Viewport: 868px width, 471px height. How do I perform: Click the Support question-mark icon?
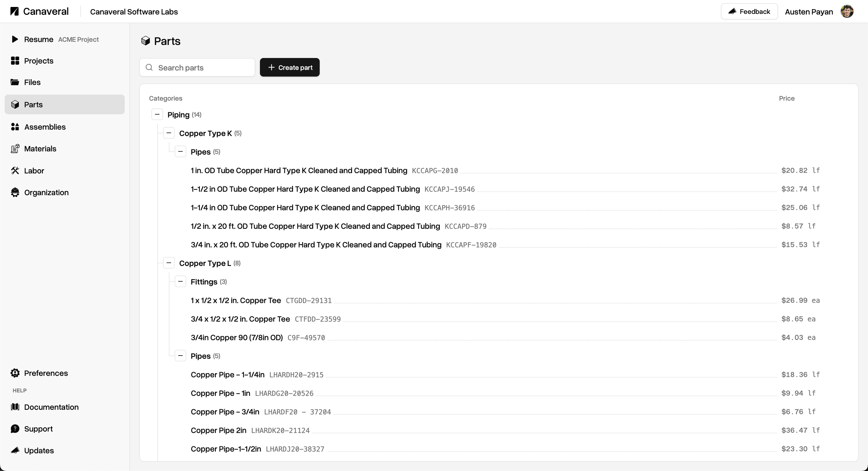(15, 429)
